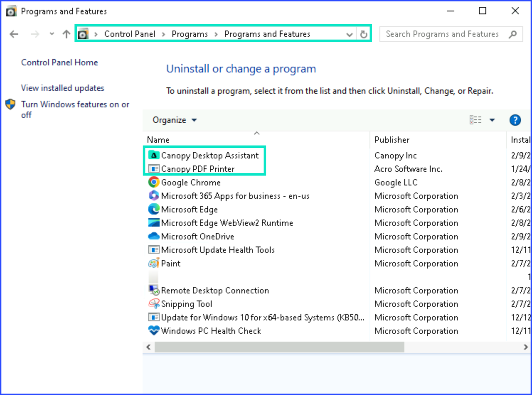
Task: Select the Snipping Tool name text
Action: click(x=186, y=304)
